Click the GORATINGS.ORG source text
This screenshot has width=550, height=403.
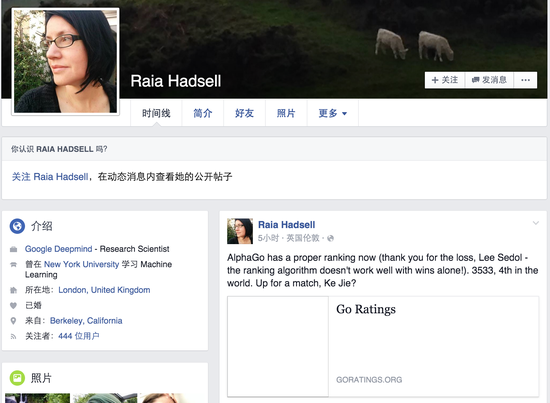tap(369, 380)
